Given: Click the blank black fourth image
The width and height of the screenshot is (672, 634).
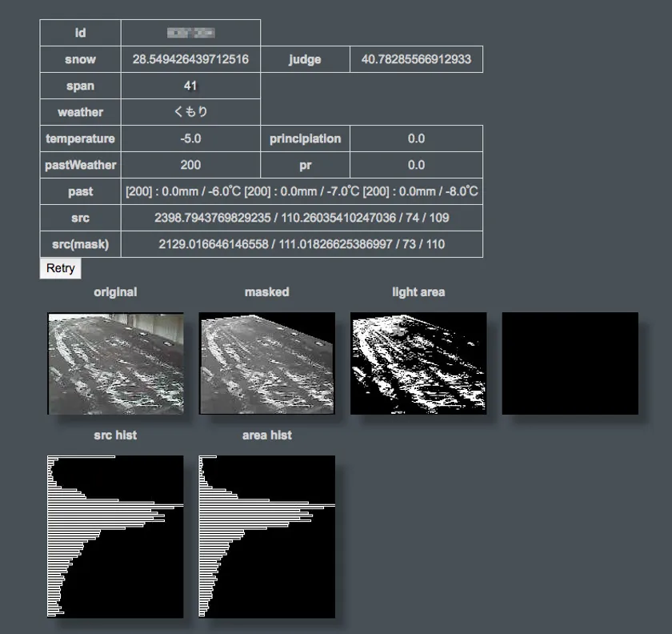Looking at the screenshot, I should (x=570, y=363).
